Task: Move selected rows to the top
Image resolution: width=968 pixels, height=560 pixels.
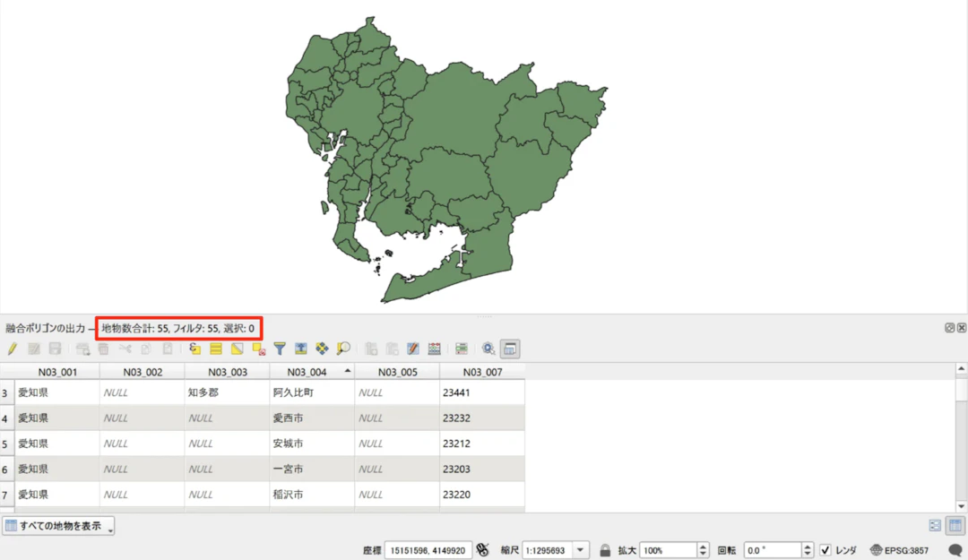Action: pyautogui.click(x=301, y=349)
